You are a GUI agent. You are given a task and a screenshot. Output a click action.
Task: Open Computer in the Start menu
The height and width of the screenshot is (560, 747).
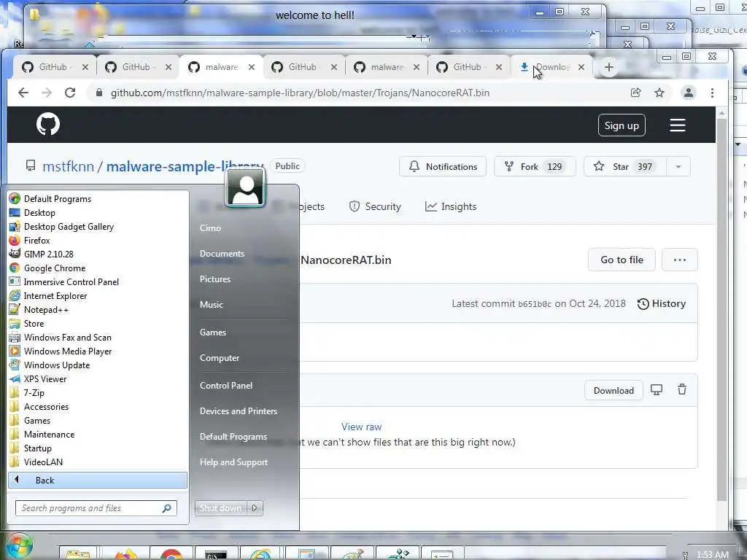coord(220,357)
